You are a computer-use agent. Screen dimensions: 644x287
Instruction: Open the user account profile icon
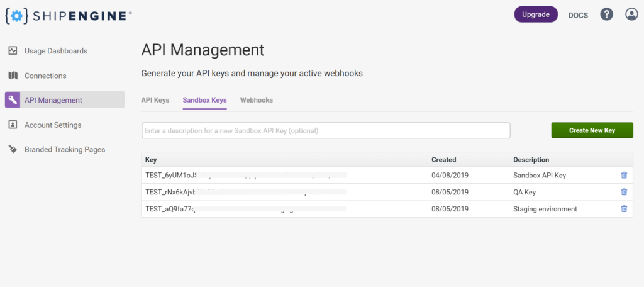pyautogui.click(x=631, y=14)
